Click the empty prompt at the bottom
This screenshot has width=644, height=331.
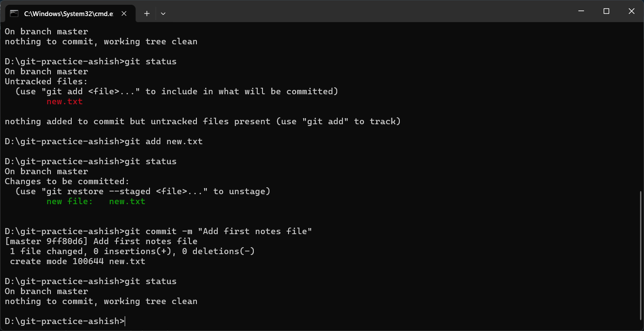point(65,321)
